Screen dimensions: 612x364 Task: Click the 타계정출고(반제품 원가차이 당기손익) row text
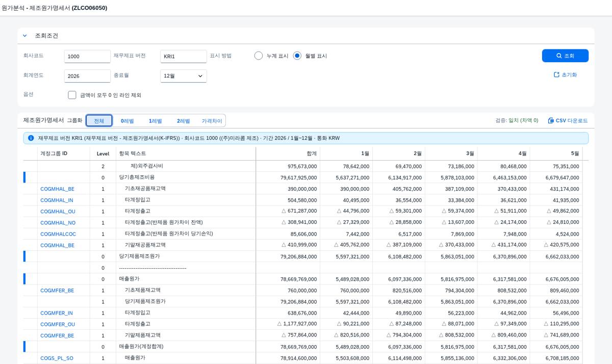(x=169, y=234)
